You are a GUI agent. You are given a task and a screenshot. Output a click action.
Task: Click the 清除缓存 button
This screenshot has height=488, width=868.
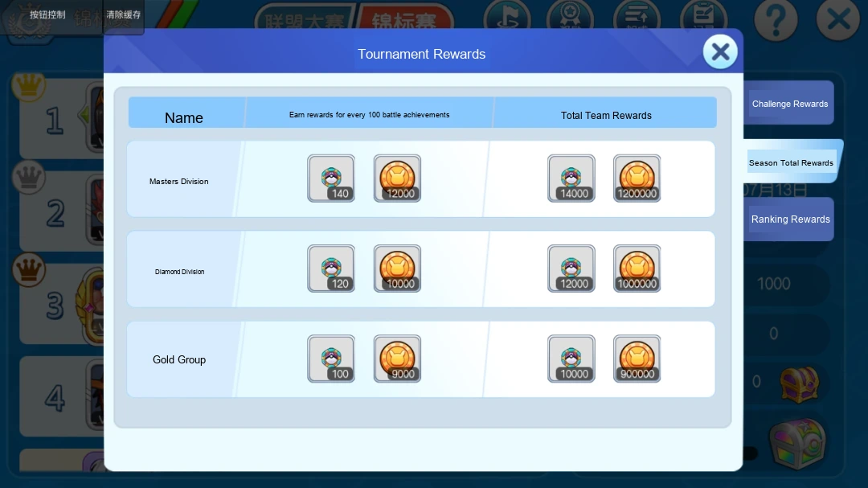[124, 14]
